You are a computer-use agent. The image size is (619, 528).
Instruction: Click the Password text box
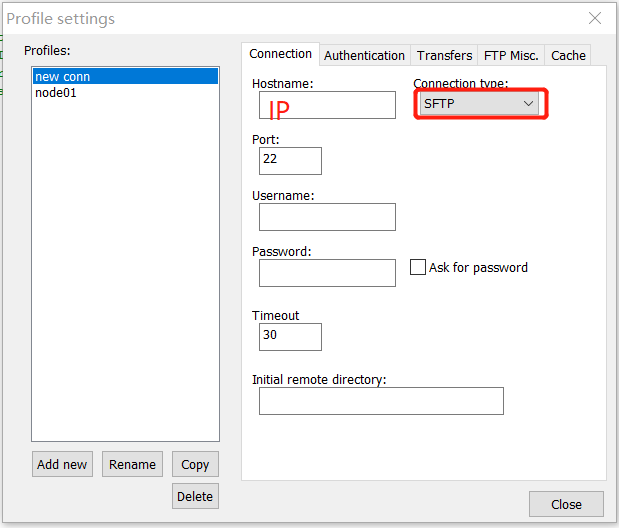327,273
